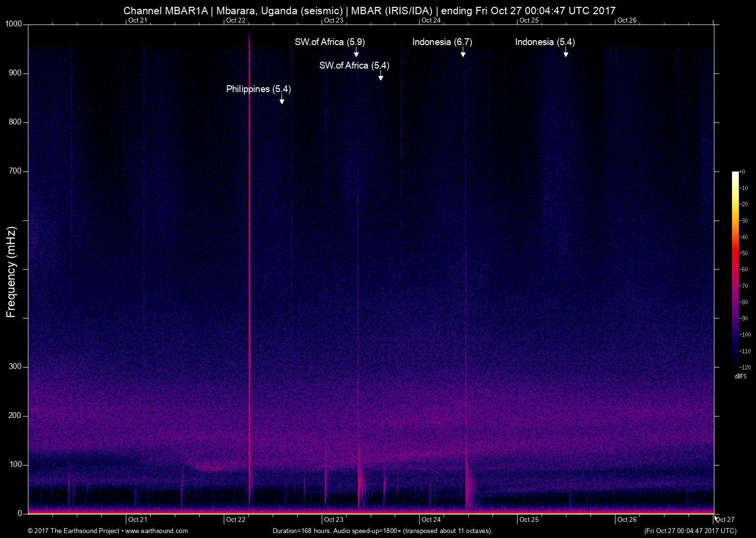Click the 300 frequency axis label
Image resolution: width=756 pixels, height=538 pixels.
pyautogui.click(x=16, y=367)
